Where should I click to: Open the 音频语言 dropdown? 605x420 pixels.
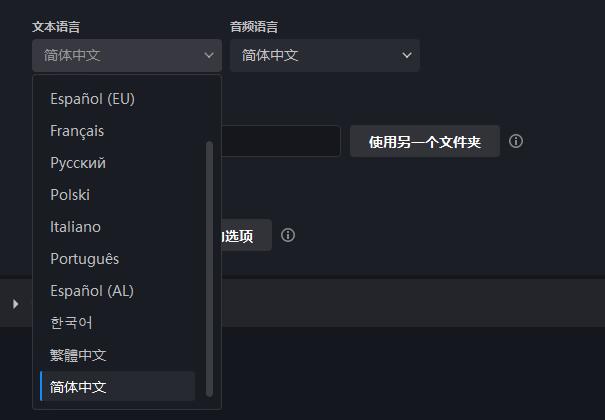point(325,55)
